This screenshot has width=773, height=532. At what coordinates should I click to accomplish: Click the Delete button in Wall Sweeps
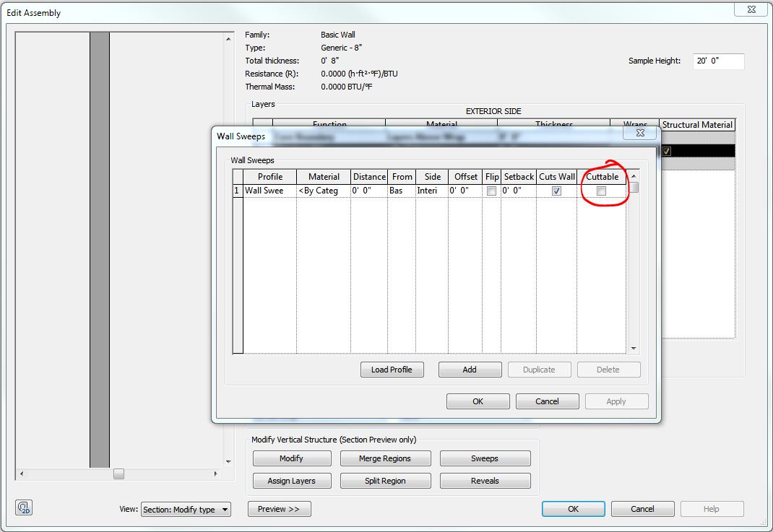pyautogui.click(x=608, y=370)
